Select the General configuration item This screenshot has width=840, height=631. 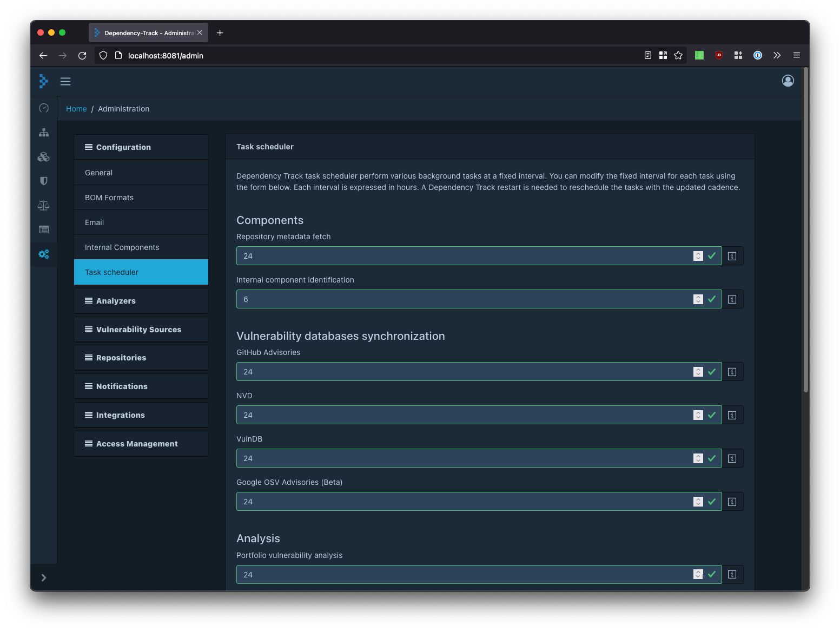(141, 173)
